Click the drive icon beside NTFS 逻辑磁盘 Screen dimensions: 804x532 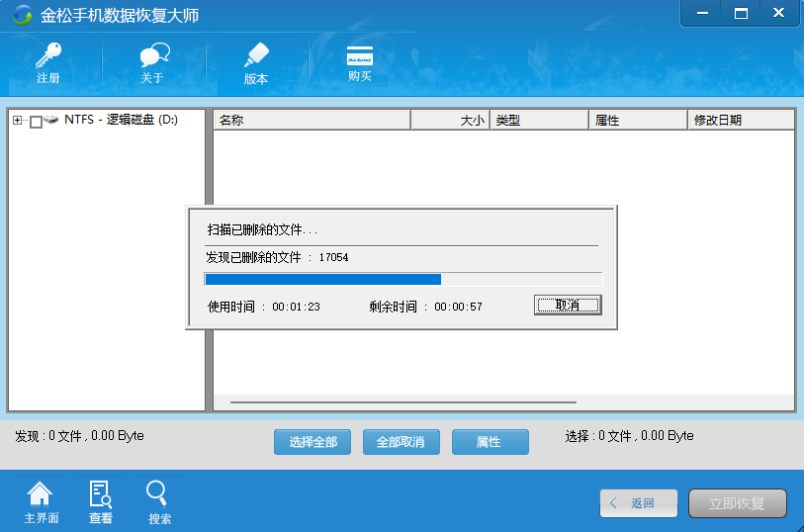[x=50, y=120]
